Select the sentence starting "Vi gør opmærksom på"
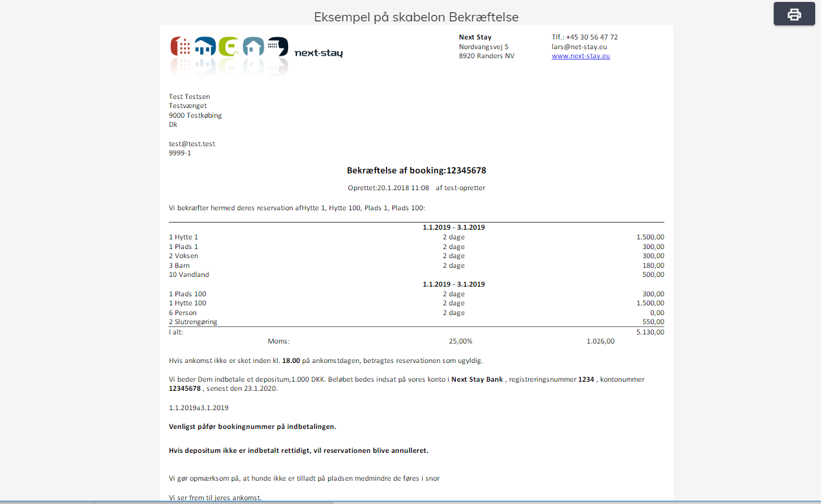This screenshot has width=821, height=504. click(305, 479)
